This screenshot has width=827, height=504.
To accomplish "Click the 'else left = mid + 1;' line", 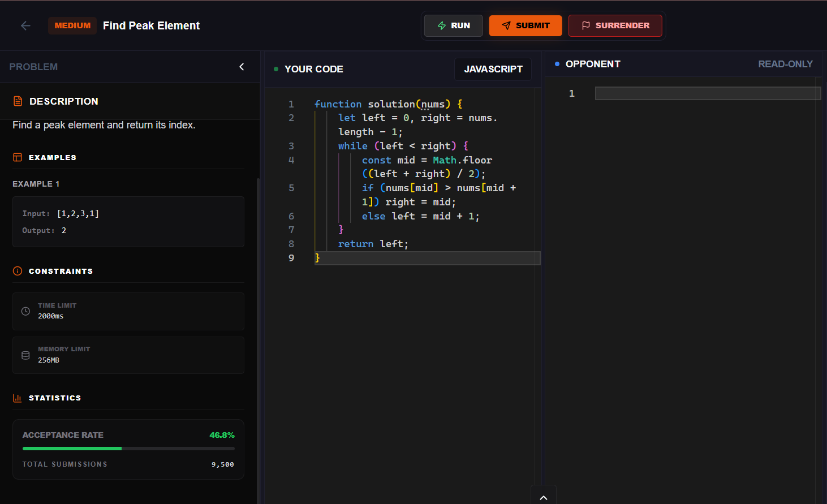I will point(421,216).
